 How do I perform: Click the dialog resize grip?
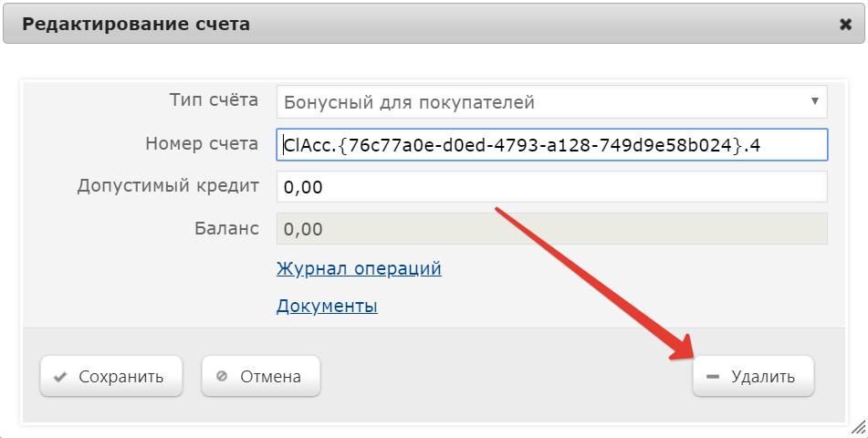[x=859, y=427]
